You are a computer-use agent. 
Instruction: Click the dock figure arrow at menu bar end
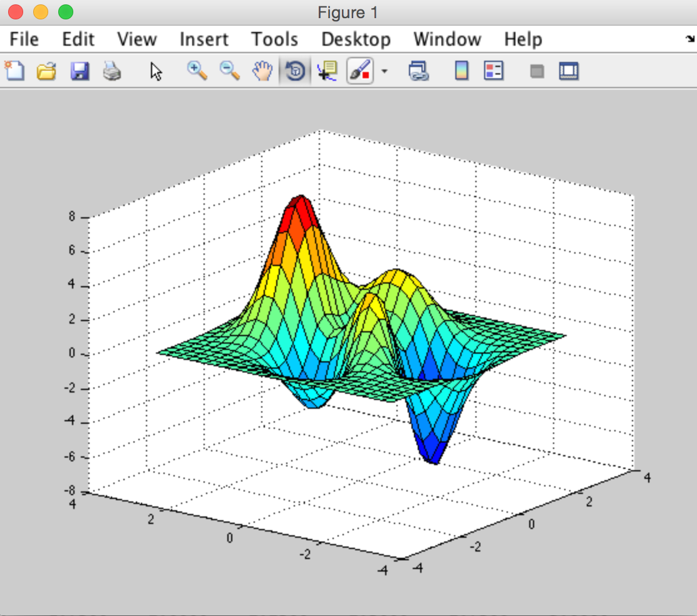click(690, 39)
